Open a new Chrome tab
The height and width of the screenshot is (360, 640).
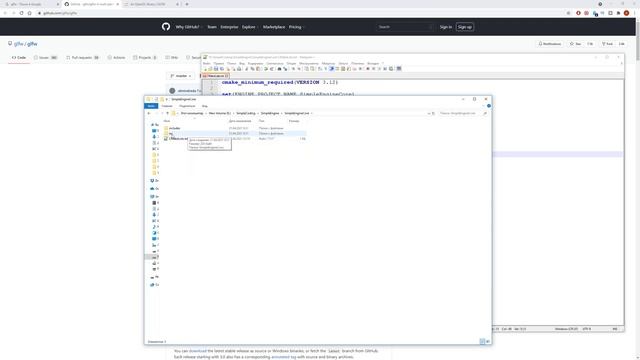[187, 4]
